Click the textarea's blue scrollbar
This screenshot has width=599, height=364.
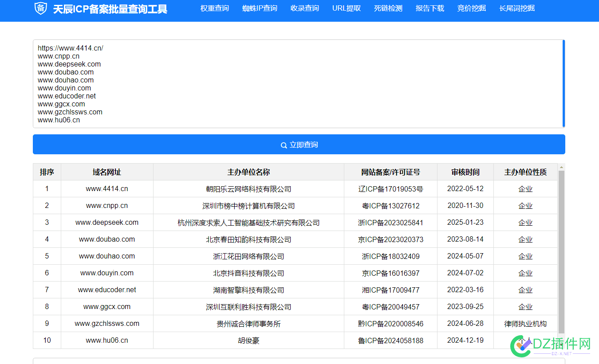(564, 83)
